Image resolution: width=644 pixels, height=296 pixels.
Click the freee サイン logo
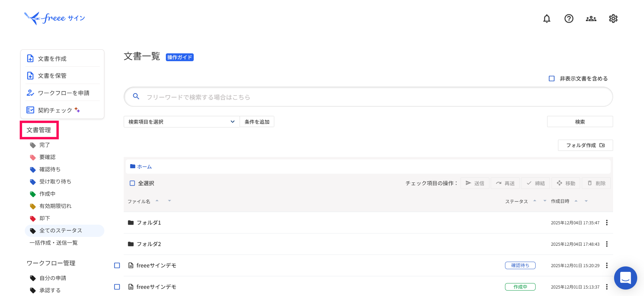tap(54, 18)
